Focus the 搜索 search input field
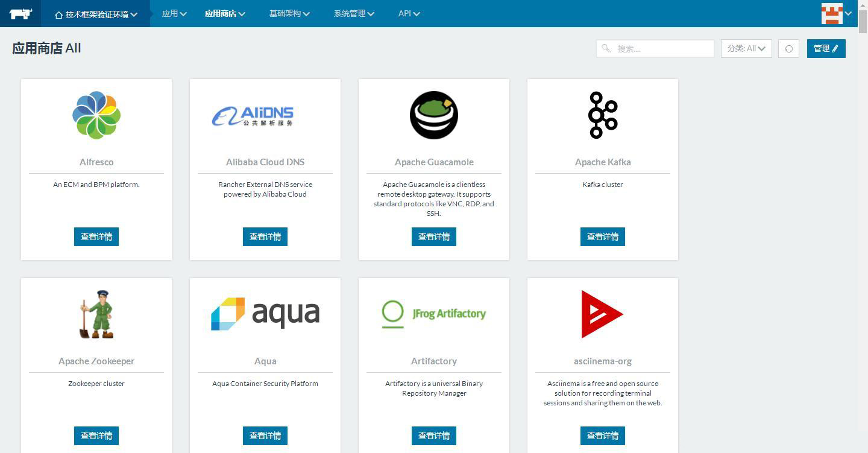The image size is (868, 453). click(655, 48)
